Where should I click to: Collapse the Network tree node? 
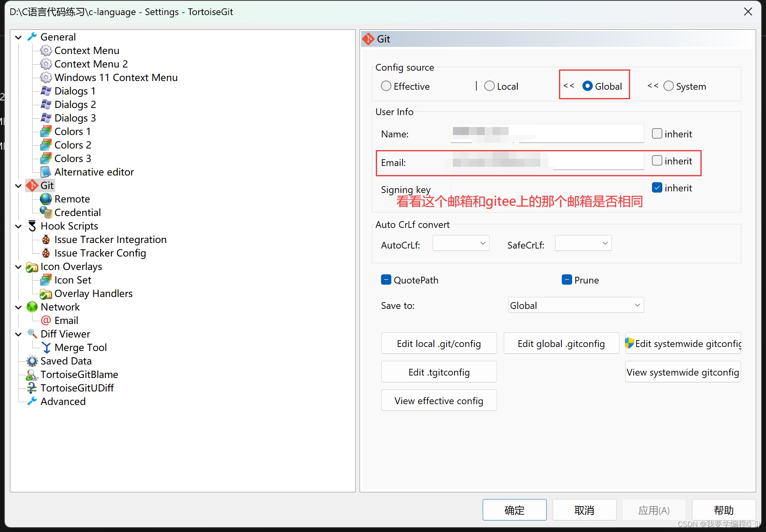[x=18, y=307]
